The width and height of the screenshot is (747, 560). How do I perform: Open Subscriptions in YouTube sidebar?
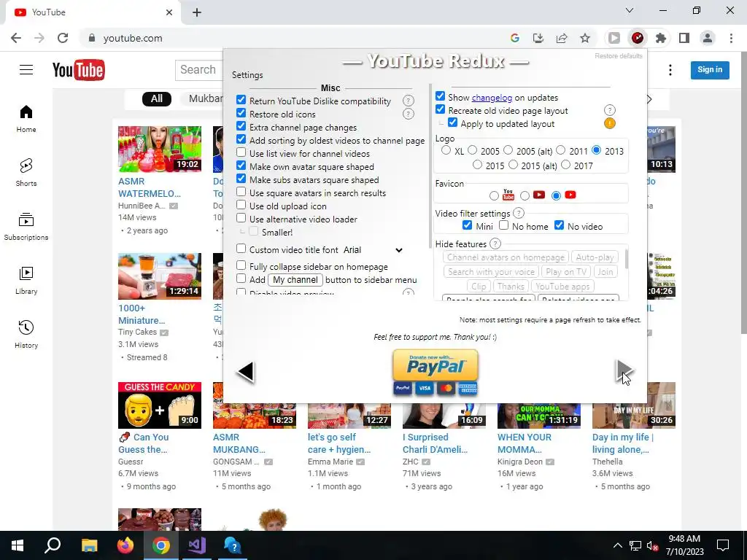pyautogui.click(x=26, y=226)
